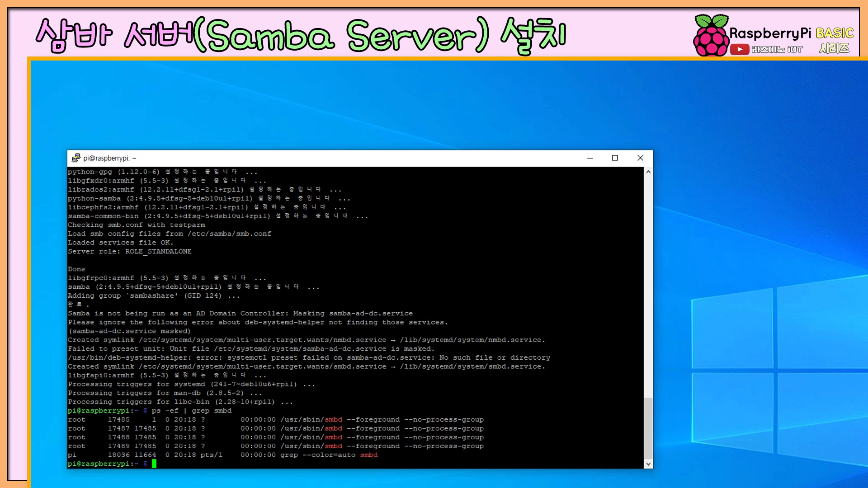
Task: Click the 'ps -ef | grep smbd' command line
Action: click(x=191, y=411)
